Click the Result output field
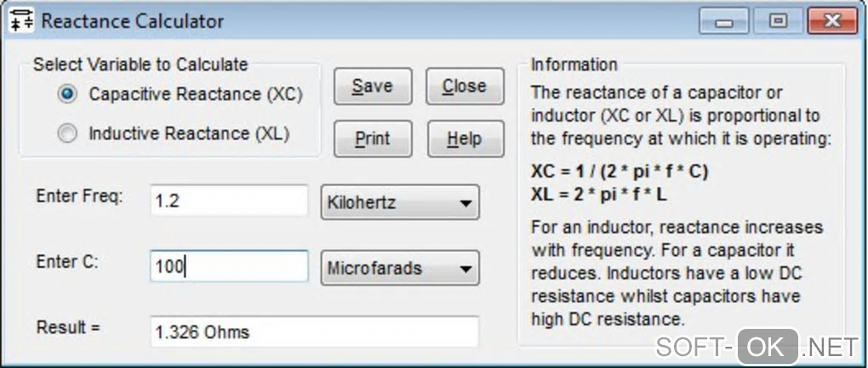This screenshot has width=868, height=368. (x=313, y=331)
